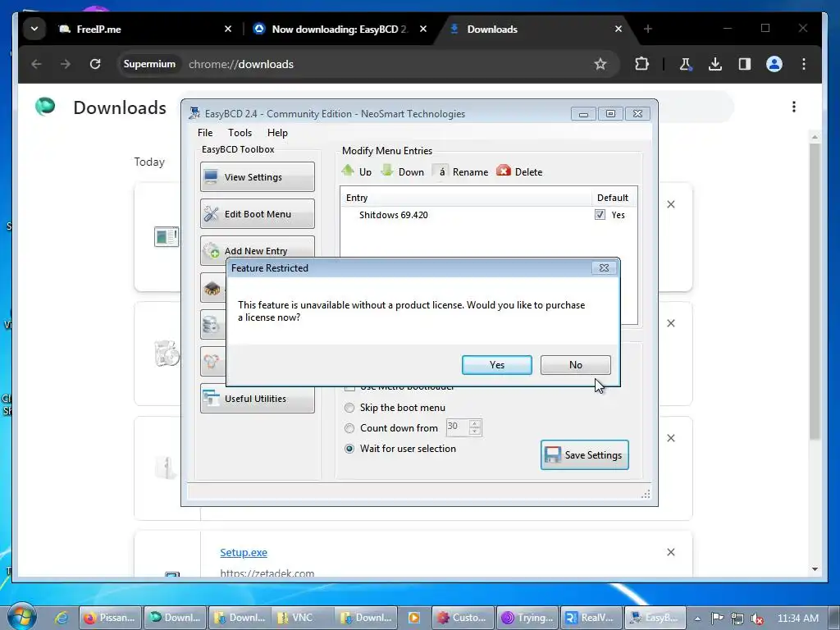
Task: Click the database disks icon button
Action: pos(212,325)
